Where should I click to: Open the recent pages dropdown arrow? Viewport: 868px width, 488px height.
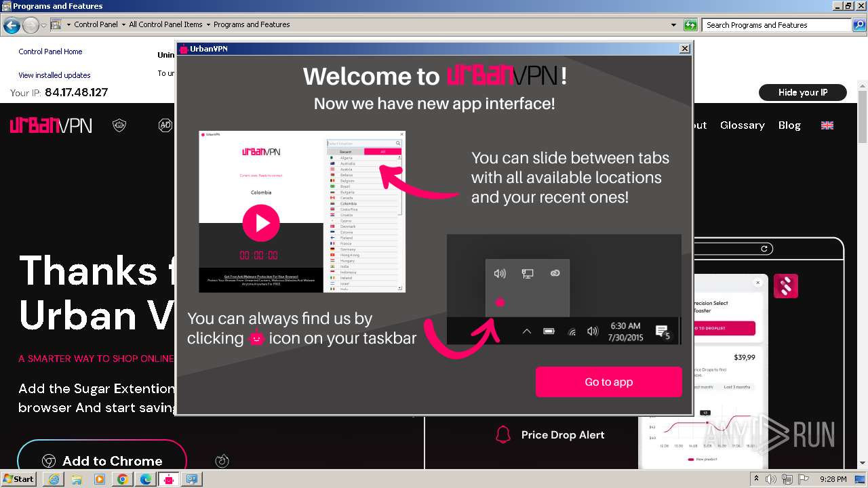point(43,26)
